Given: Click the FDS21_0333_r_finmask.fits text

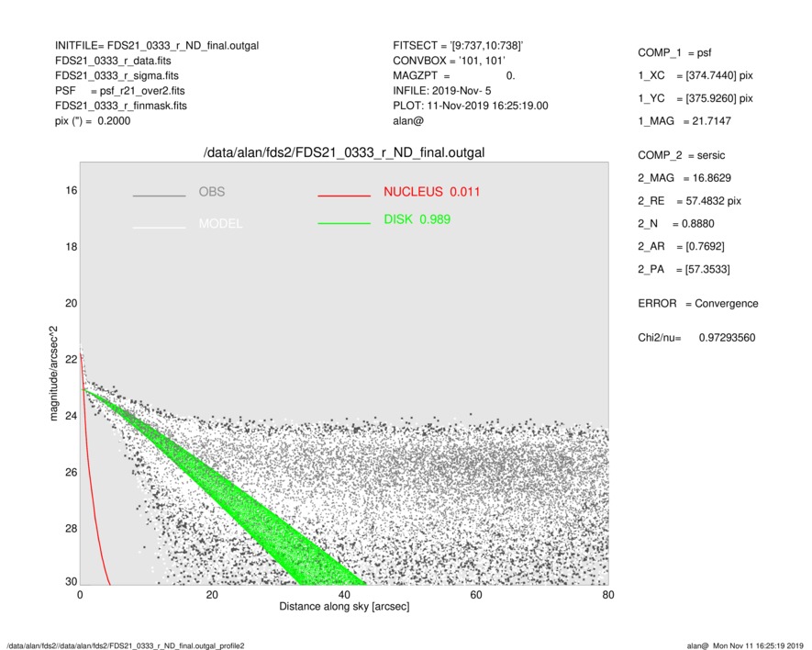Looking at the screenshot, I should (x=121, y=106).
